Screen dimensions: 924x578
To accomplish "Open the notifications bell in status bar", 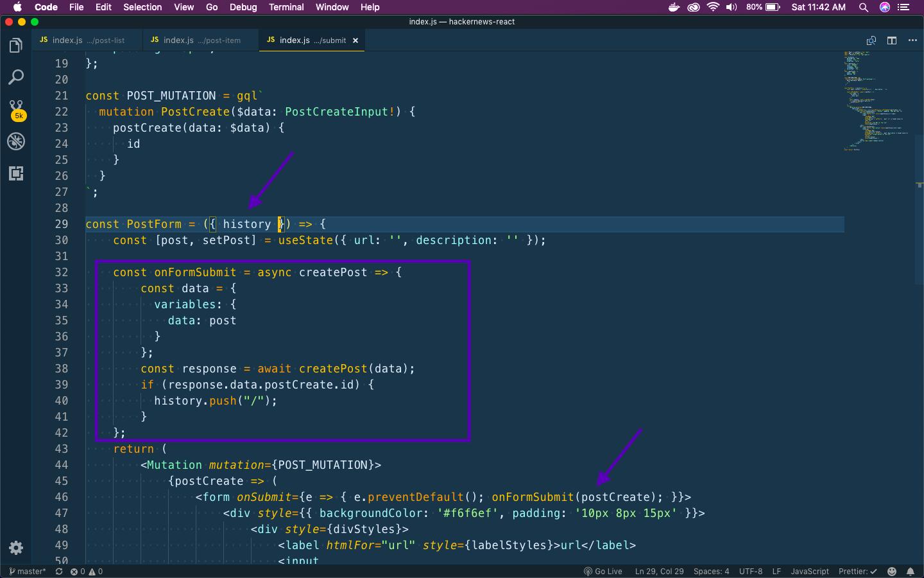I will tap(911, 572).
